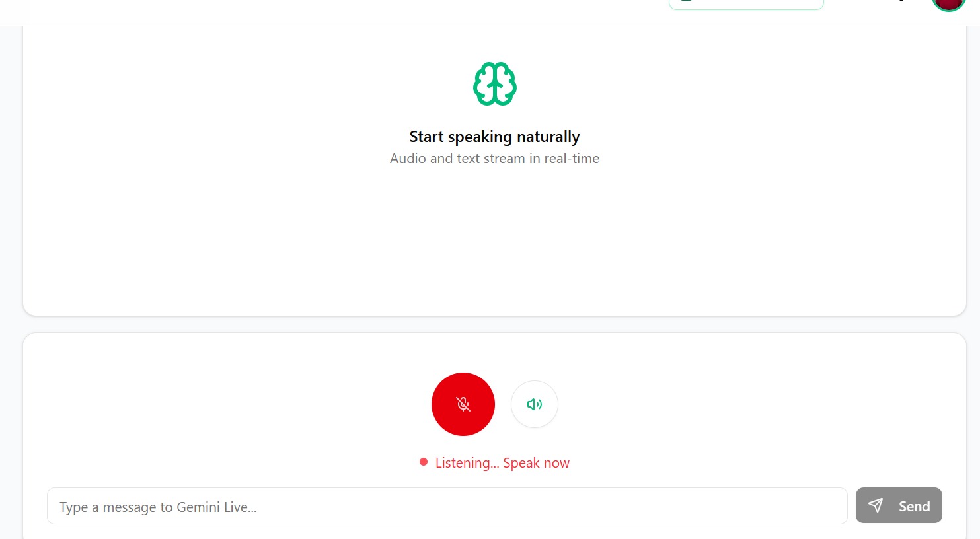Click the 'Listening... Speak now' status text
This screenshot has width=980, height=539.
(x=502, y=463)
